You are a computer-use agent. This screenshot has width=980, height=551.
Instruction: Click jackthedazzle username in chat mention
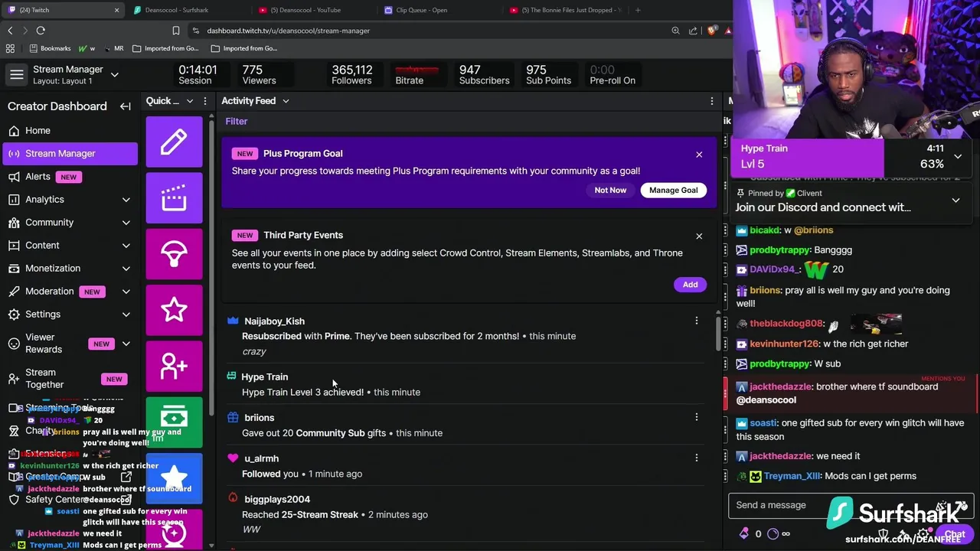780,387
